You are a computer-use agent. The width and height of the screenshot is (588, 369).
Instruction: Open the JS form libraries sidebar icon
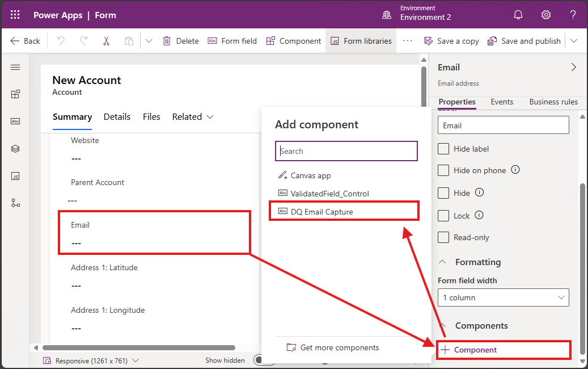pyautogui.click(x=15, y=177)
